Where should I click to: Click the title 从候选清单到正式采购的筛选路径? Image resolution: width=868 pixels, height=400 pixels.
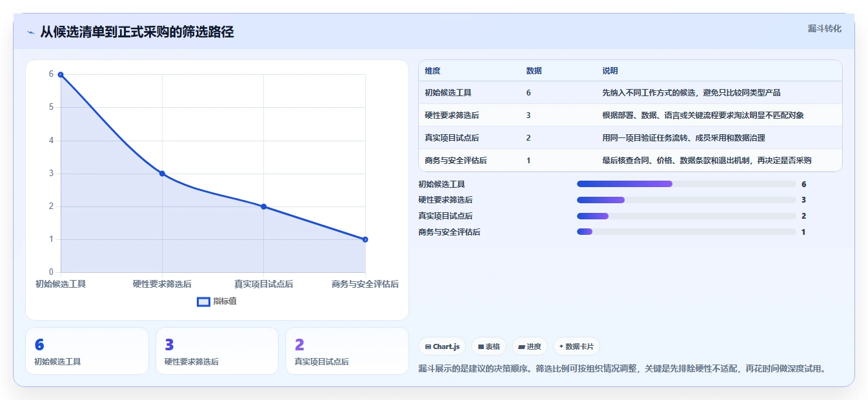(x=137, y=32)
